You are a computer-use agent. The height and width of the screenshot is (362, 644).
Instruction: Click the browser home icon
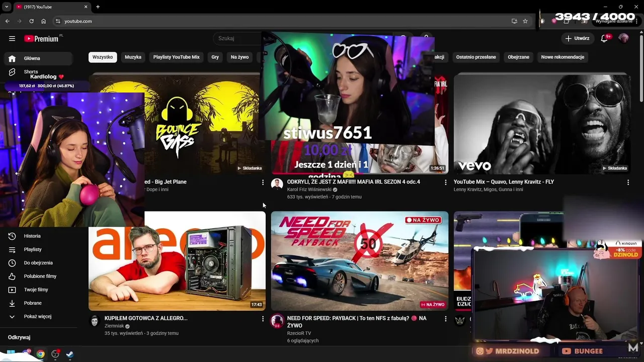(x=43, y=21)
